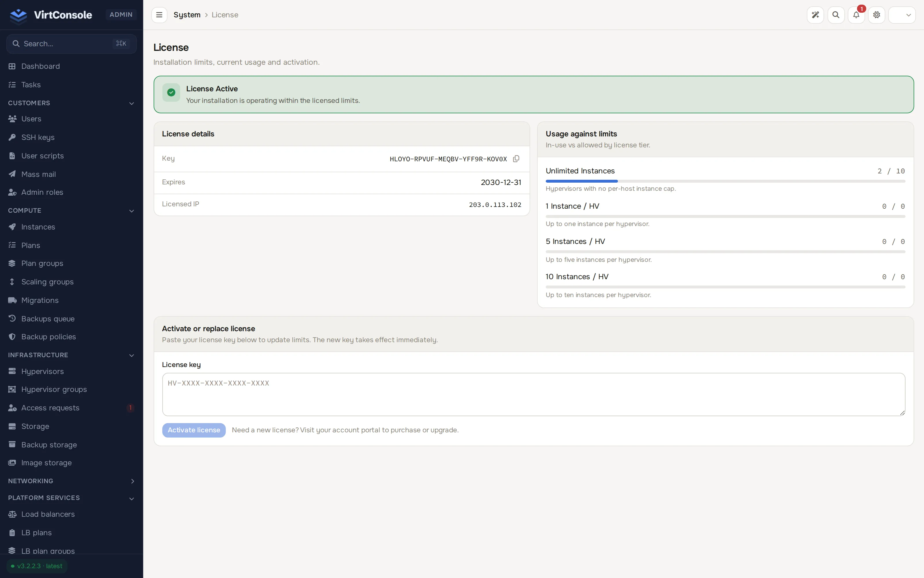Image resolution: width=924 pixels, height=578 pixels.
Task: Go to Tasks page
Action: tap(71, 84)
